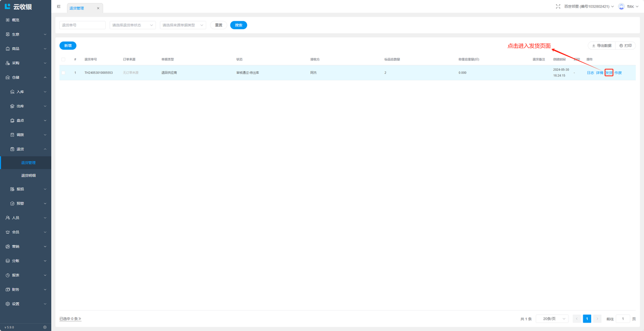Viewport: 644px width, 331px height.
Task: Click the fbbc user avatar icon
Action: coord(621,7)
